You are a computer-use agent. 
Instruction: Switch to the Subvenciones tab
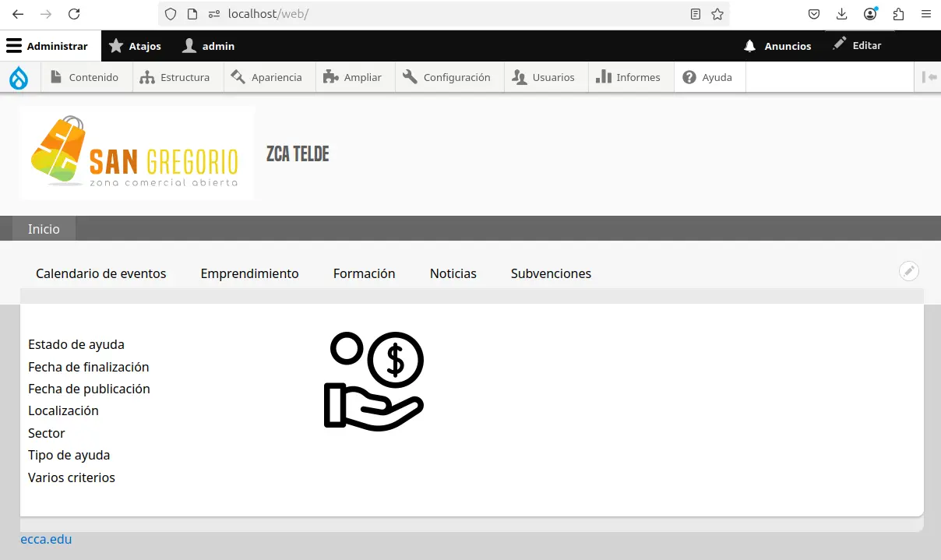point(551,273)
